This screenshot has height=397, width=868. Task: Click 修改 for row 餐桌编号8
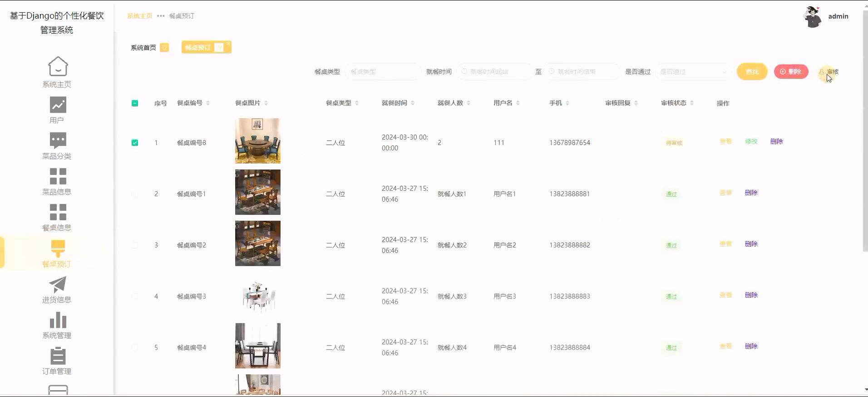751,141
